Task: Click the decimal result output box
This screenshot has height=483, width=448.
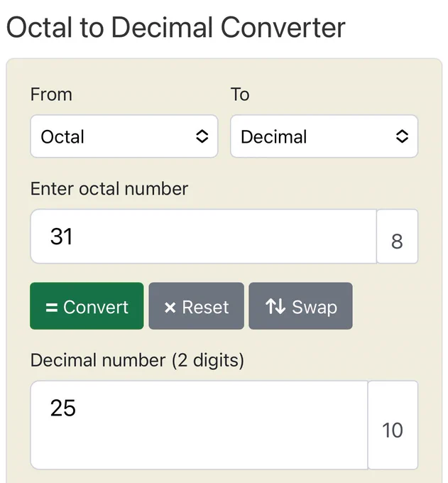Action: tap(199, 425)
